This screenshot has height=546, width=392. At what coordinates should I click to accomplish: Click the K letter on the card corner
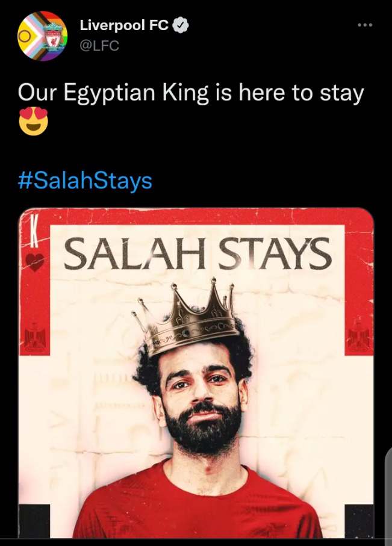pos(33,230)
